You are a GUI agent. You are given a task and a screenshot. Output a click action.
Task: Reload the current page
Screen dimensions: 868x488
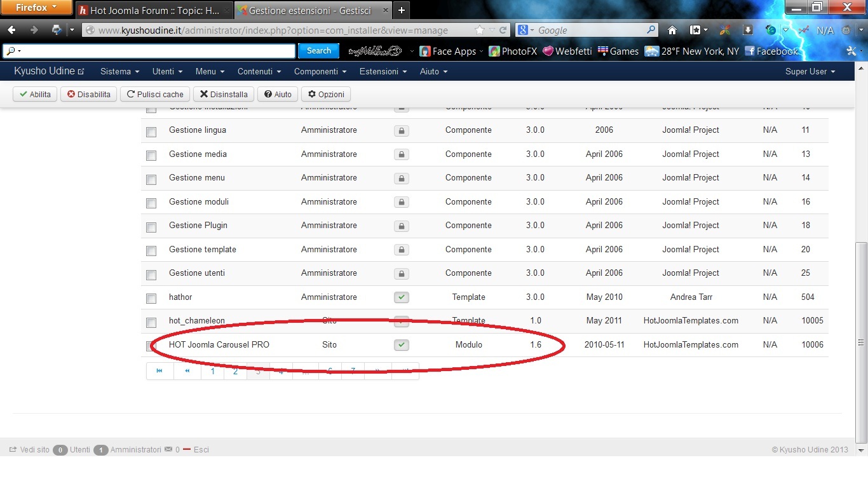click(x=503, y=30)
